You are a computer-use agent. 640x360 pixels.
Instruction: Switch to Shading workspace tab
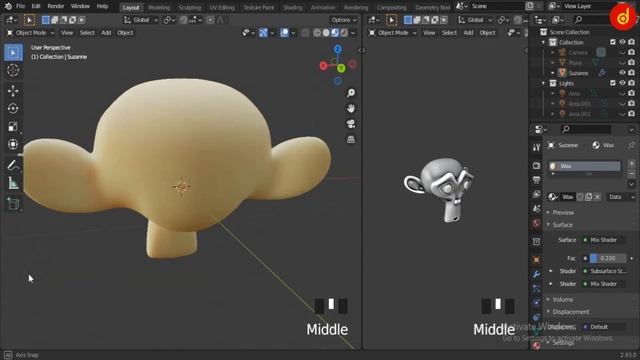pos(293,8)
